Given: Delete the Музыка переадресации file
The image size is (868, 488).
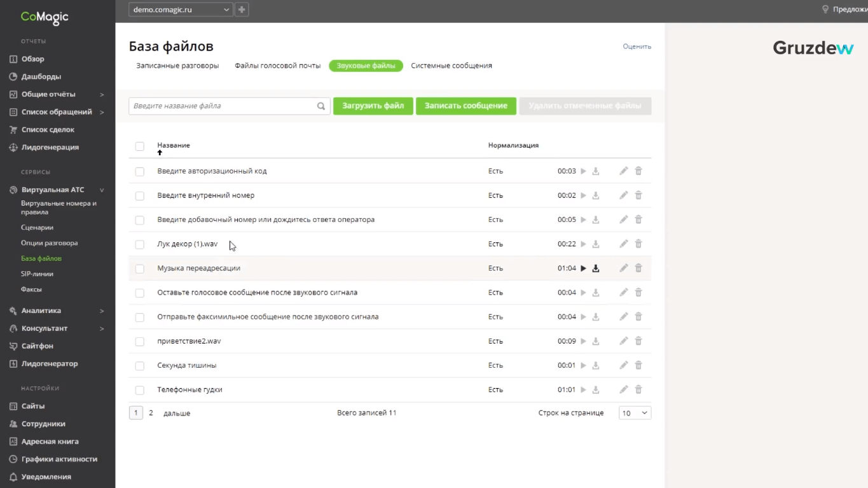Looking at the screenshot, I should tap(638, 268).
